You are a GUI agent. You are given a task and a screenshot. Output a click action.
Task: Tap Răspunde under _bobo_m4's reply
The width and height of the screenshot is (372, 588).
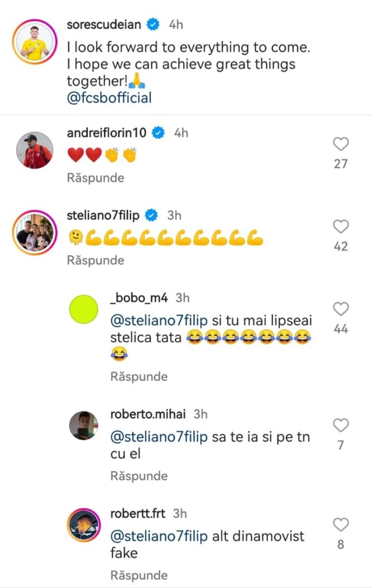tap(139, 377)
